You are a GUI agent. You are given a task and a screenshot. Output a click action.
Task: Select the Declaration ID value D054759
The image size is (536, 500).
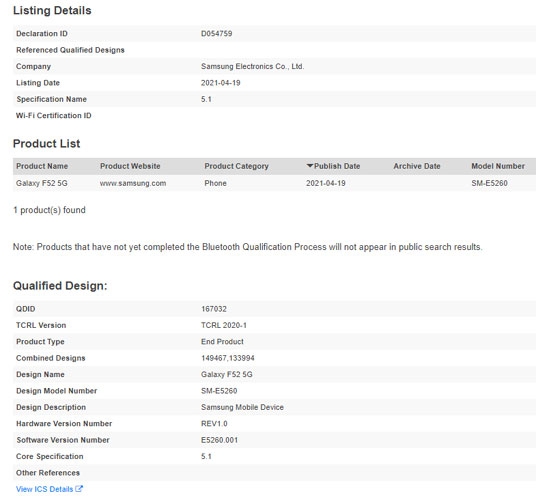[217, 33]
